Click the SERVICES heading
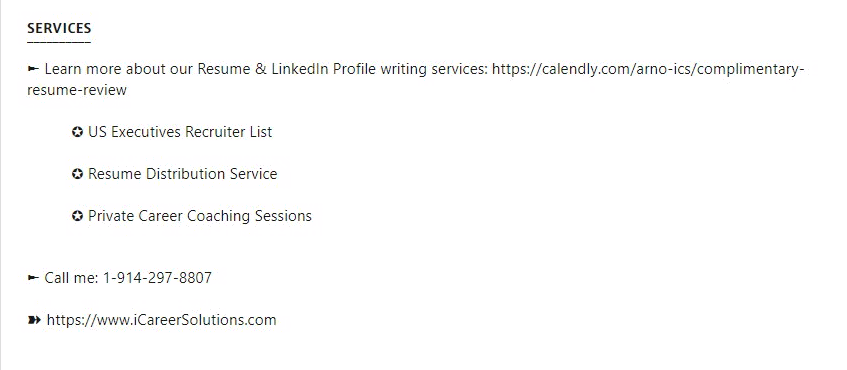Image resolution: width=847 pixels, height=370 pixels. (x=59, y=28)
